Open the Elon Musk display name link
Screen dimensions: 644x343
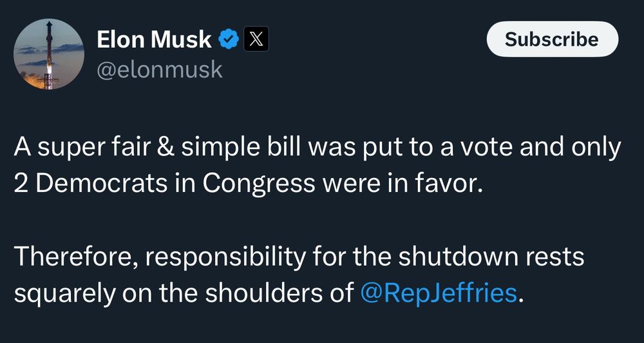[155, 39]
